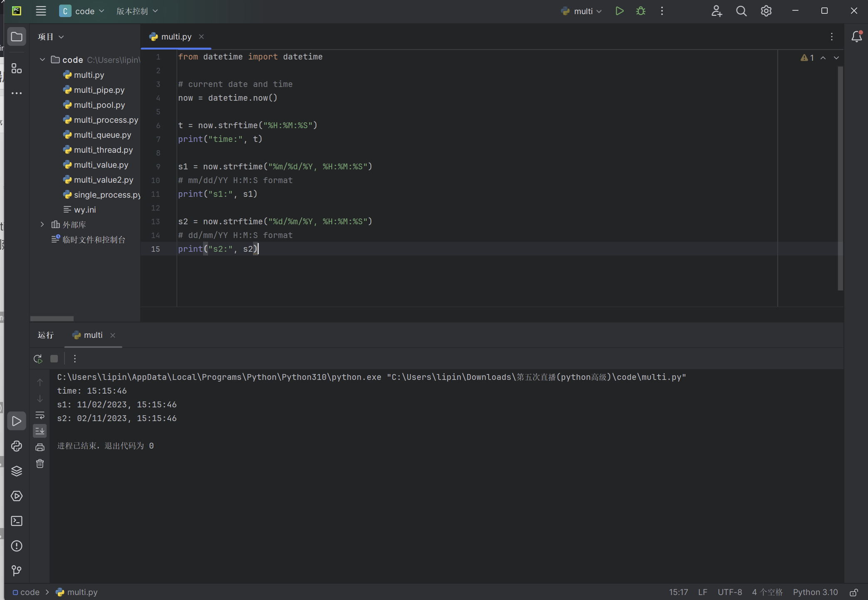868x600 pixels.
Task: Click the project panel horizontal scrollbar
Action: tap(52, 318)
